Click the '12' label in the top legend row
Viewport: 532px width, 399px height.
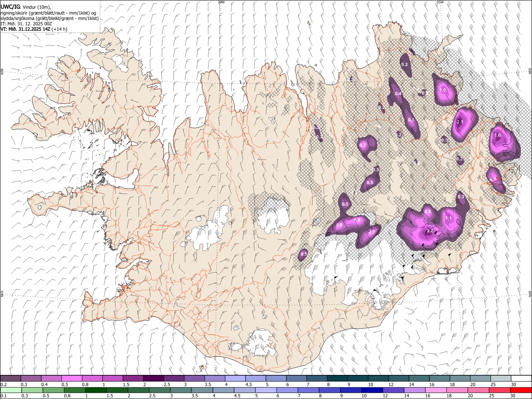pyautogui.click(x=391, y=384)
